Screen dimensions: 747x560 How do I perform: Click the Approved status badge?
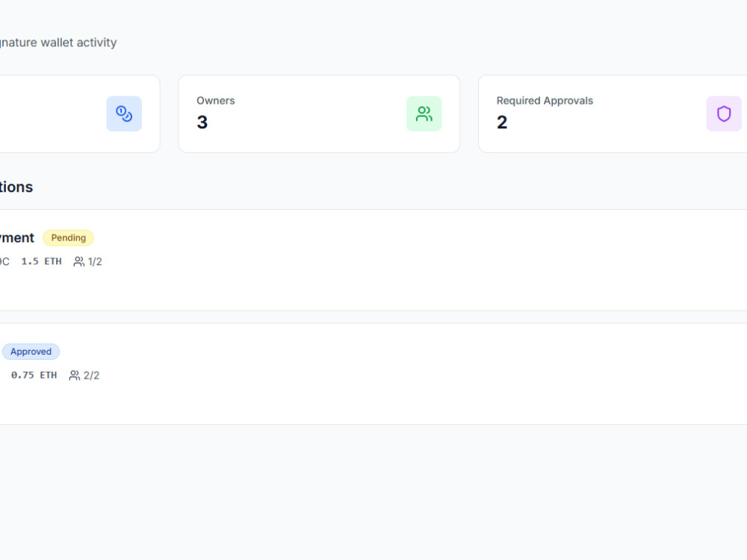31,352
